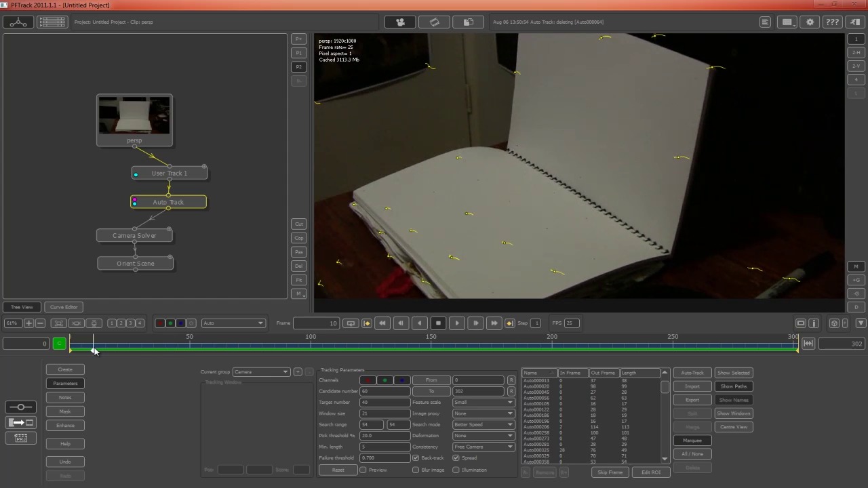Select 2-V split viewport layout
The width and height of the screenshot is (868, 488).
coord(856,66)
